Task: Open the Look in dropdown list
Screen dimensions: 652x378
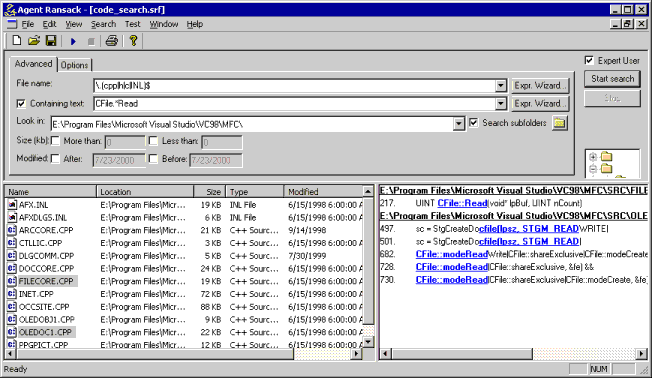Action: [x=459, y=124]
